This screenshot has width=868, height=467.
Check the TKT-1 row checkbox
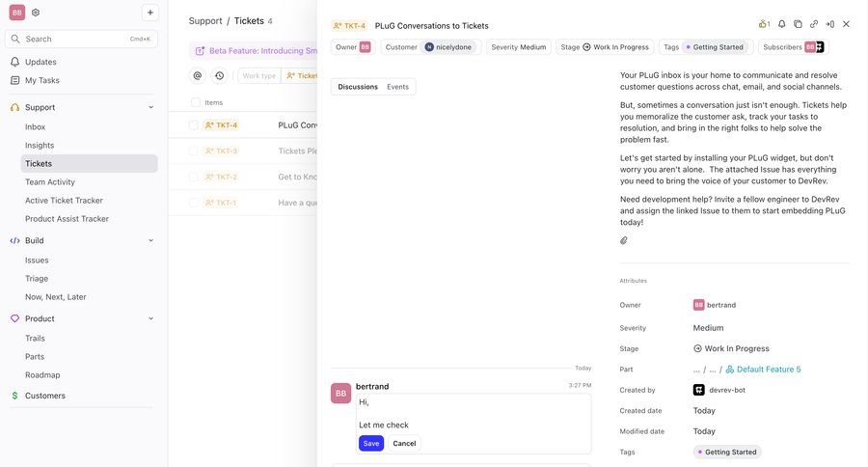click(x=193, y=203)
